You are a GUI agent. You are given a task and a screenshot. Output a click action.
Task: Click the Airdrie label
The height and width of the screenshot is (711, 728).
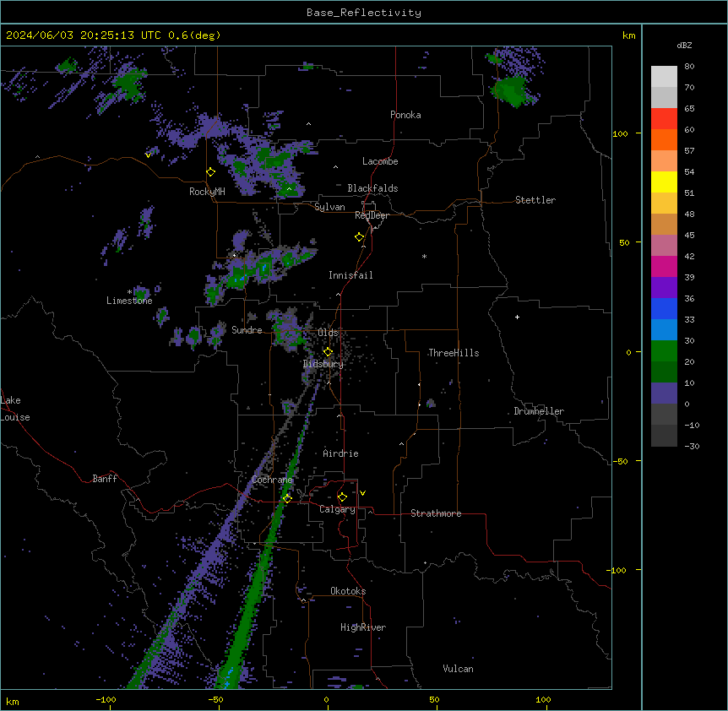340,453
